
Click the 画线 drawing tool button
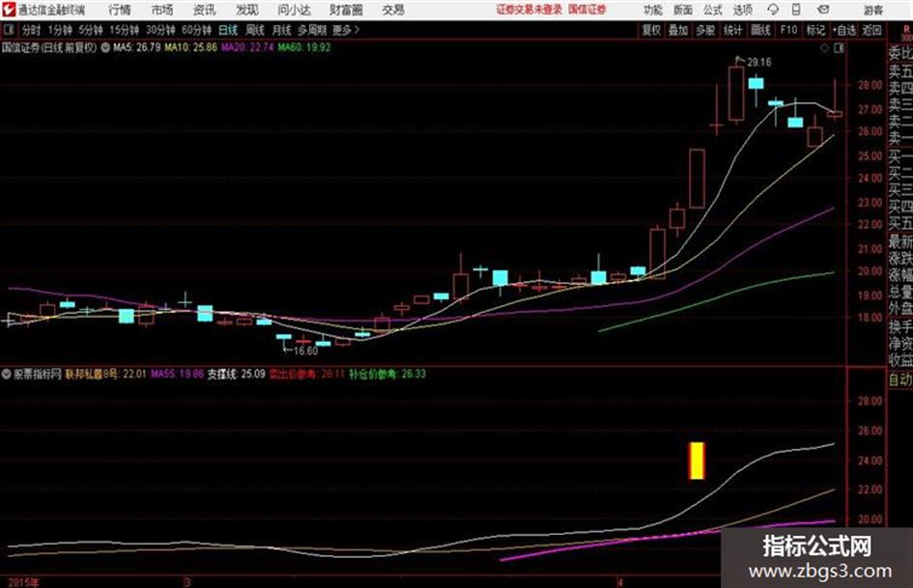[760, 30]
